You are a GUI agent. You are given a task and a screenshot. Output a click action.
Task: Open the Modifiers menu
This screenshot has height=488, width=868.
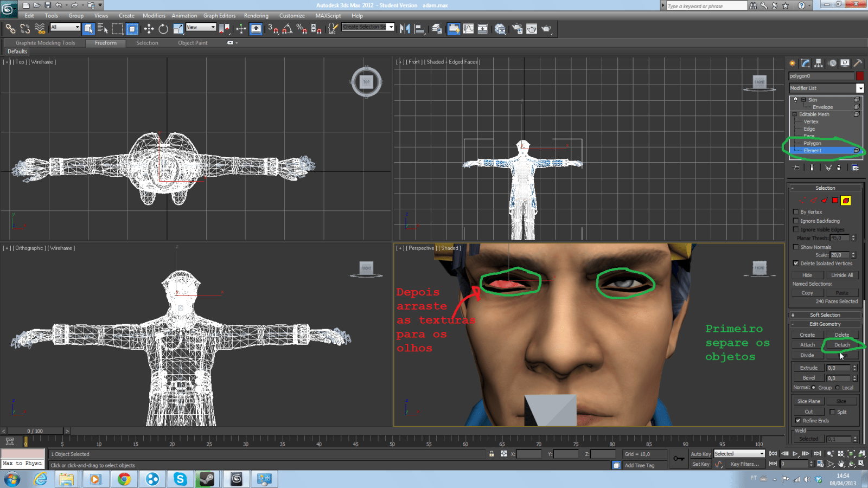click(154, 16)
